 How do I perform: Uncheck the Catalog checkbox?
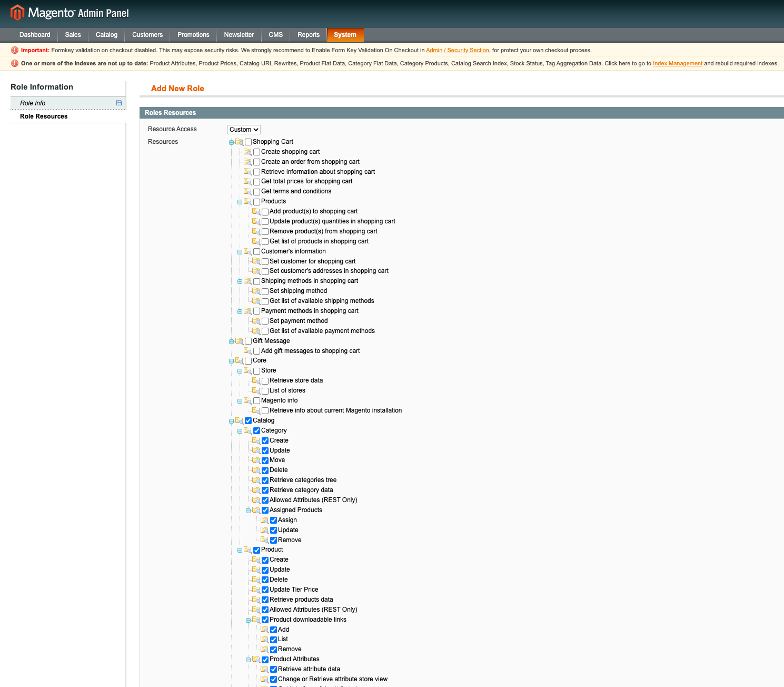tap(248, 420)
